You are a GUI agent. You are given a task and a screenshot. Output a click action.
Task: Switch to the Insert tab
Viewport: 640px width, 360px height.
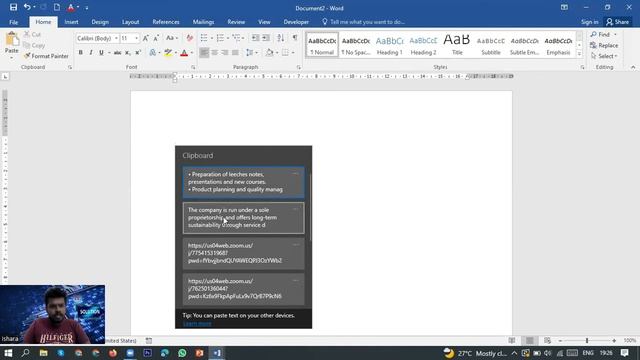coord(71,22)
